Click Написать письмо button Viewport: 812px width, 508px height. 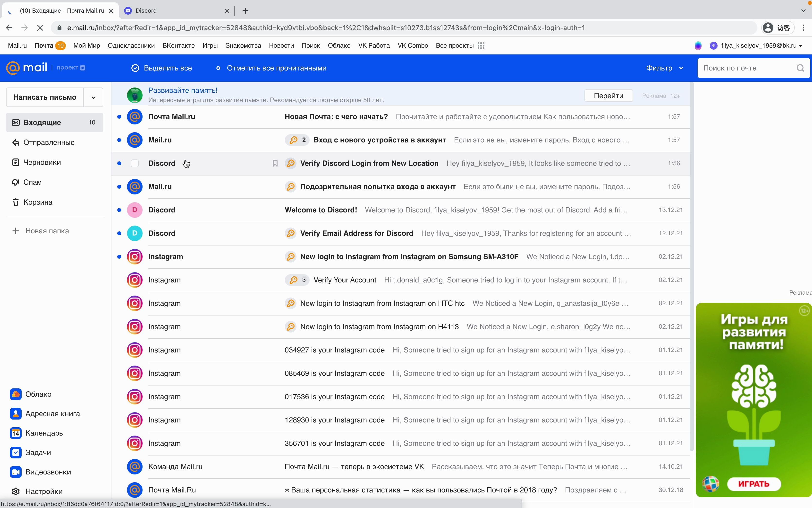[x=45, y=97]
